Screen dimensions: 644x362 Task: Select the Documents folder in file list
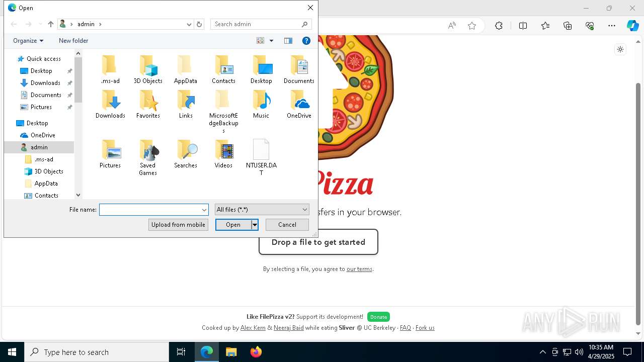pyautogui.click(x=299, y=69)
